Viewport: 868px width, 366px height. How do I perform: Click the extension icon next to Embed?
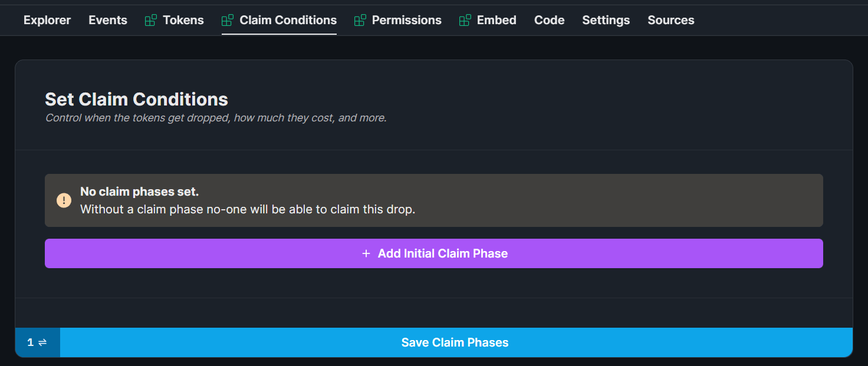coord(465,19)
